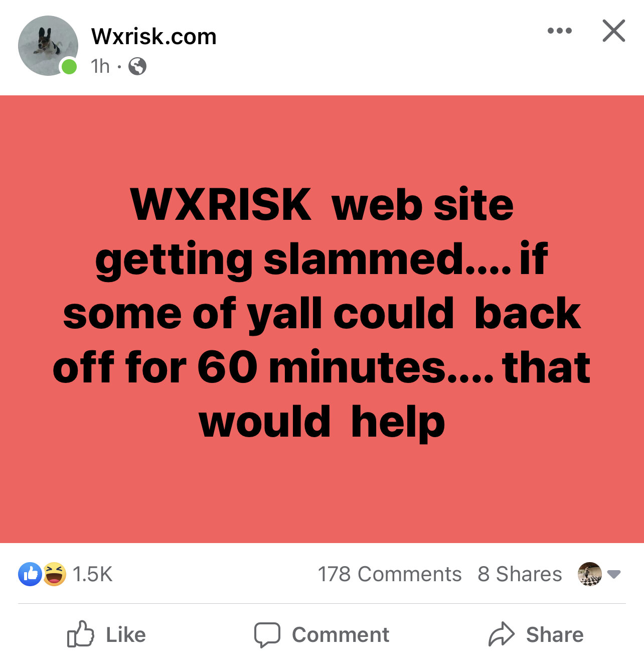644x663 pixels.
Task: Click the small commenting-as profile avatar
Action: coord(590,574)
